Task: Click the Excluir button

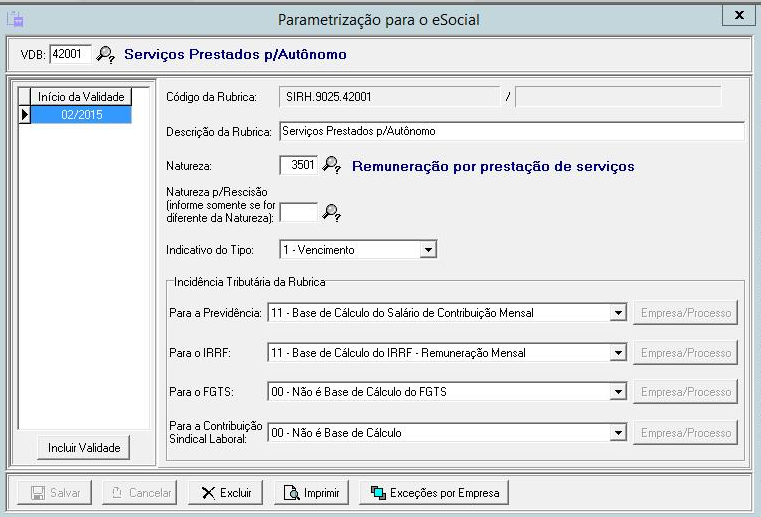Action: click(226, 492)
